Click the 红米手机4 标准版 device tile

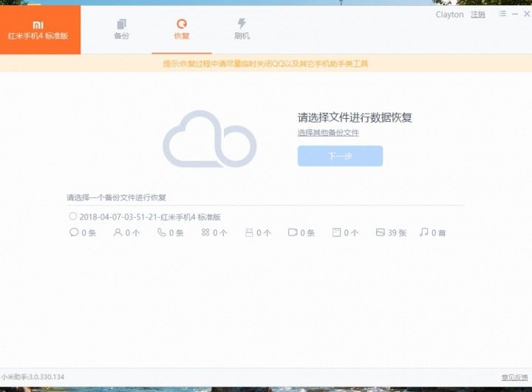[40, 30]
